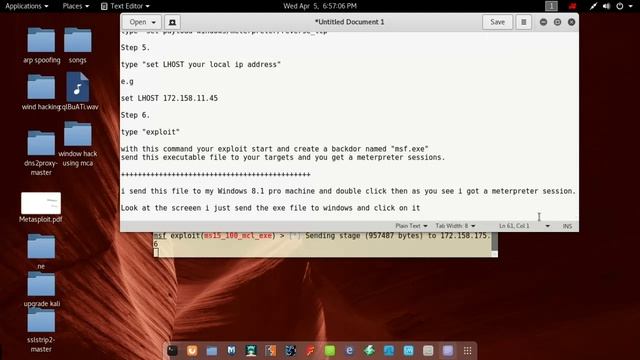Image resolution: width=640 pixels, height=360 pixels.
Task: Select the wind hacking folder
Action: tap(41, 92)
